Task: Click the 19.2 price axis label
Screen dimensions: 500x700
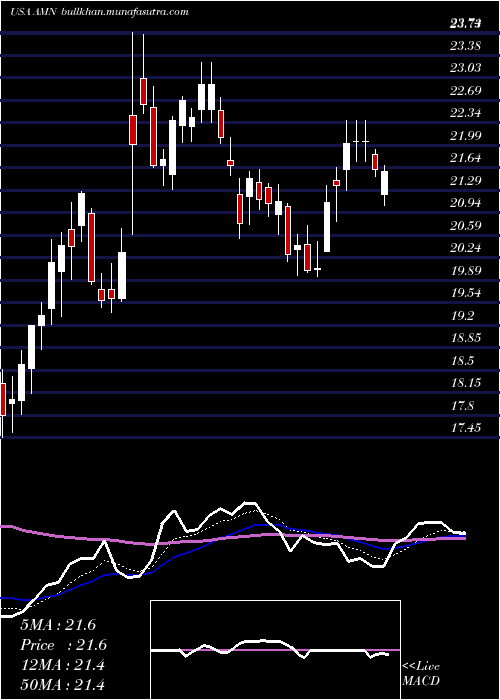Action: 462,316
